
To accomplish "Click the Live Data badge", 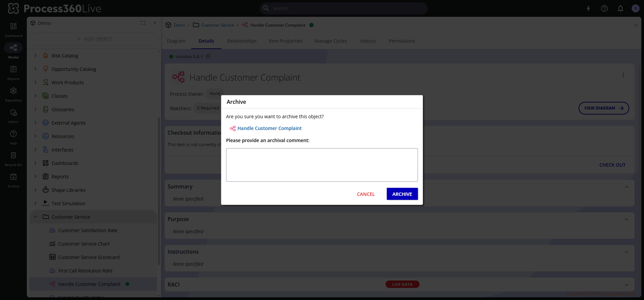I will [x=402, y=284].
